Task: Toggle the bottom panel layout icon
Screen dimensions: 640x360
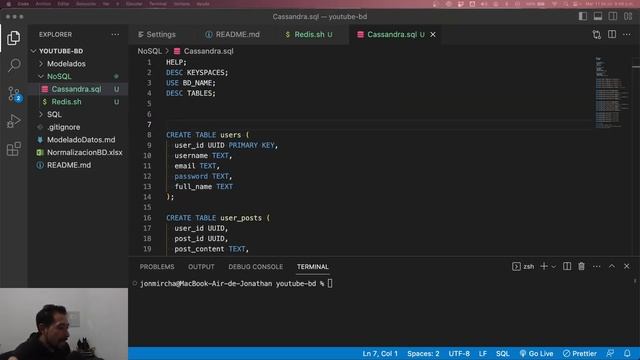Action: pos(598,16)
